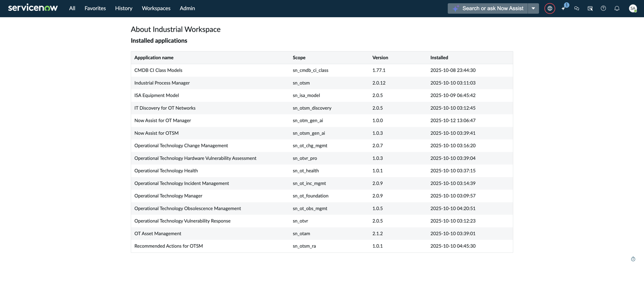The image size is (644, 287).
Task: Select Industrial Process Manager name
Action: point(162,83)
